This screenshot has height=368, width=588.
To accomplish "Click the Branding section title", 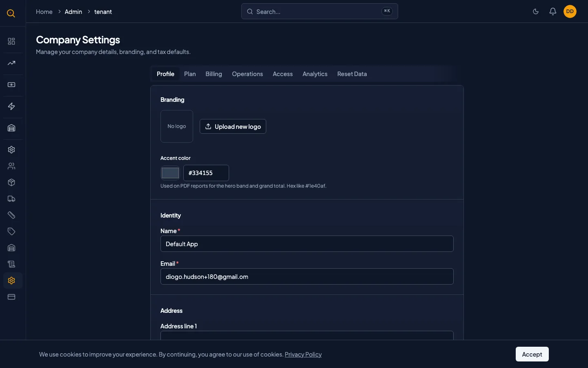I will click(172, 99).
